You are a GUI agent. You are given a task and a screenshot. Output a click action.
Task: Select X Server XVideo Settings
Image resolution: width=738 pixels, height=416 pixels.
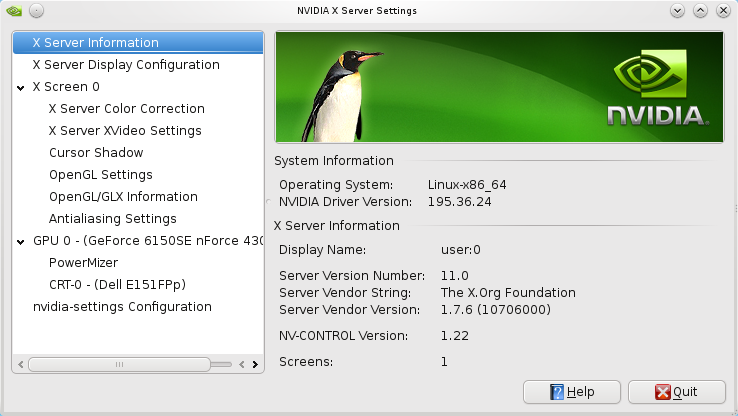tap(125, 131)
